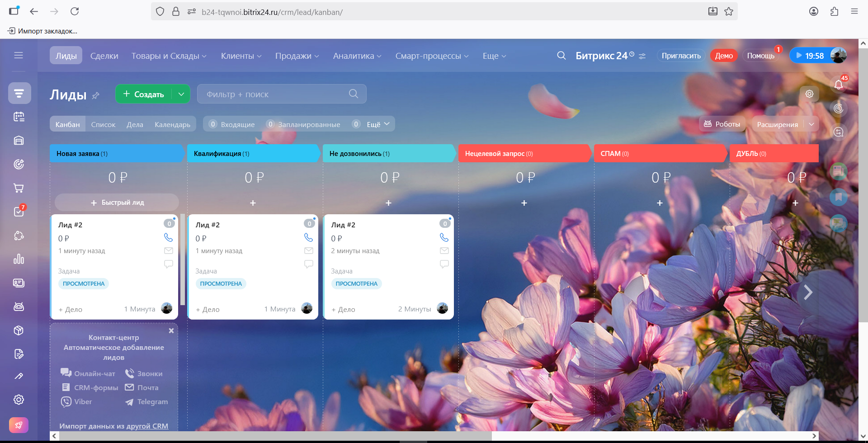Click the robot head icon in left sidebar
Screen dimensions: 868x443
(19, 306)
